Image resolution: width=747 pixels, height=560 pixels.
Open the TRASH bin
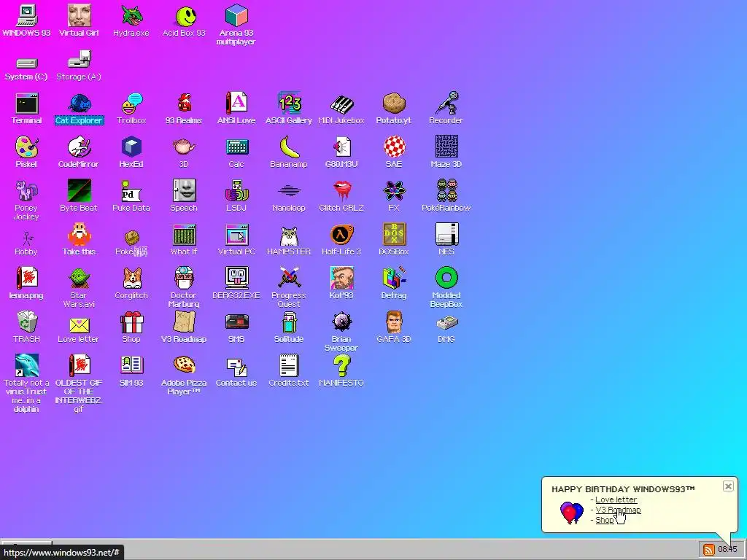click(26, 323)
